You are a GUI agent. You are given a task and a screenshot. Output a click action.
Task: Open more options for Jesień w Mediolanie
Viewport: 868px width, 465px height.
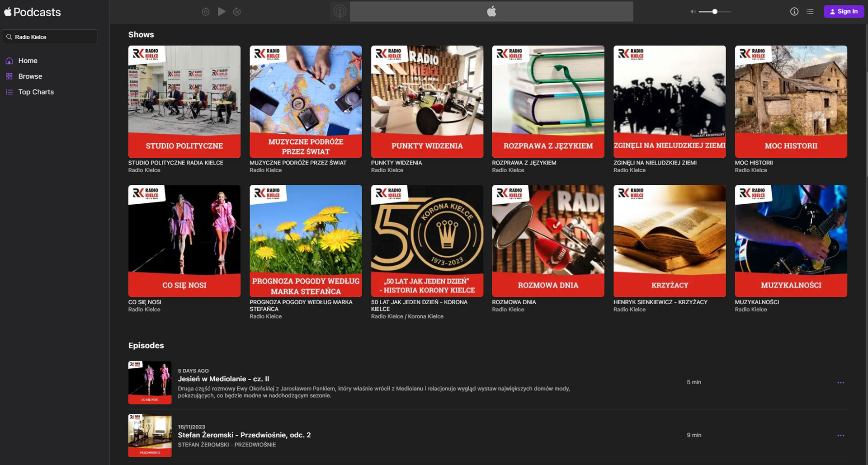coord(841,382)
